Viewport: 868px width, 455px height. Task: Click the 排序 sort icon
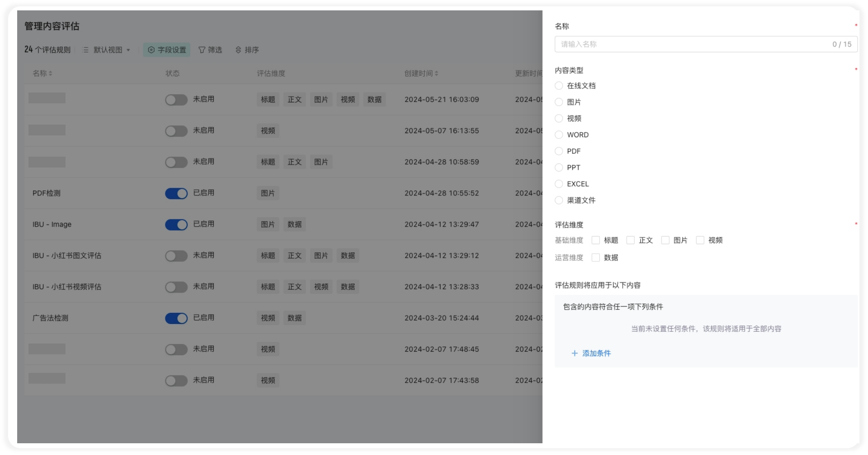click(x=239, y=50)
